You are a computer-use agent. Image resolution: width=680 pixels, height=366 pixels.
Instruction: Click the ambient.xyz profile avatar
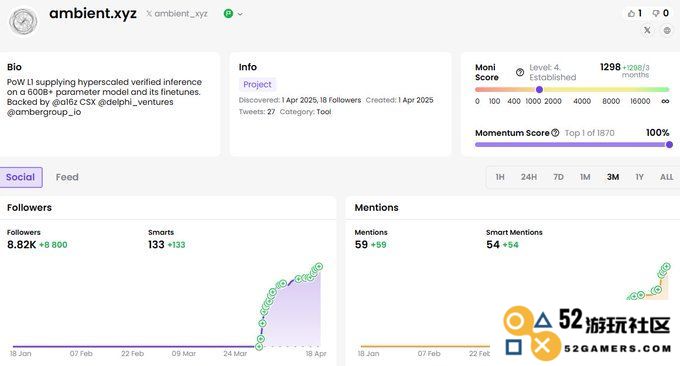pos(23,21)
